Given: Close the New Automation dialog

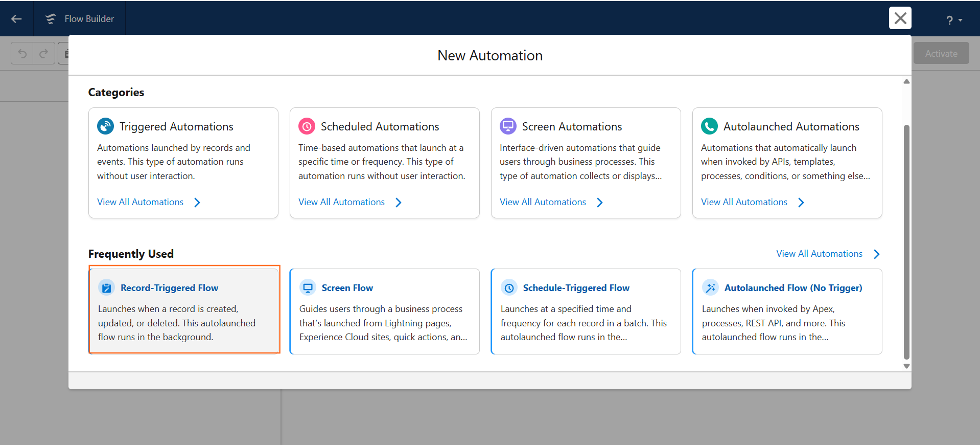Looking at the screenshot, I should pyautogui.click(x=900, y=18).
